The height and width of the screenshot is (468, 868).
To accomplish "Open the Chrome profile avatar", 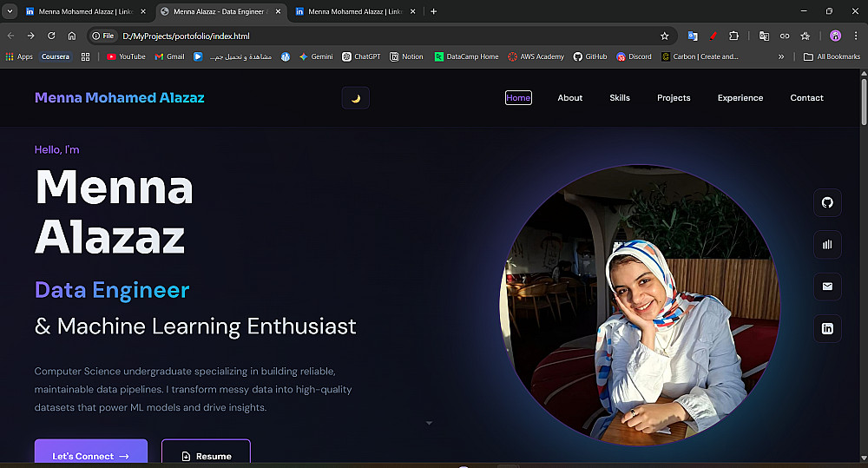I will [835, 36].
